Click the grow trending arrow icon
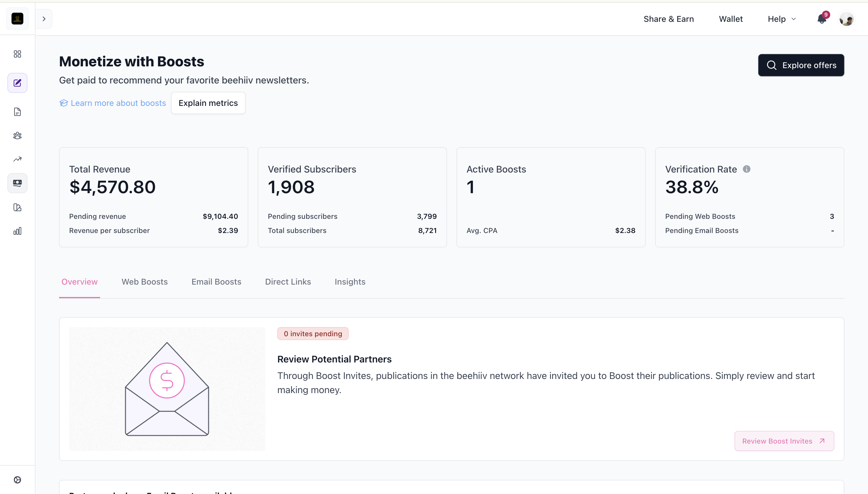Viewport: 868px width, 494px height. point(17,159)
